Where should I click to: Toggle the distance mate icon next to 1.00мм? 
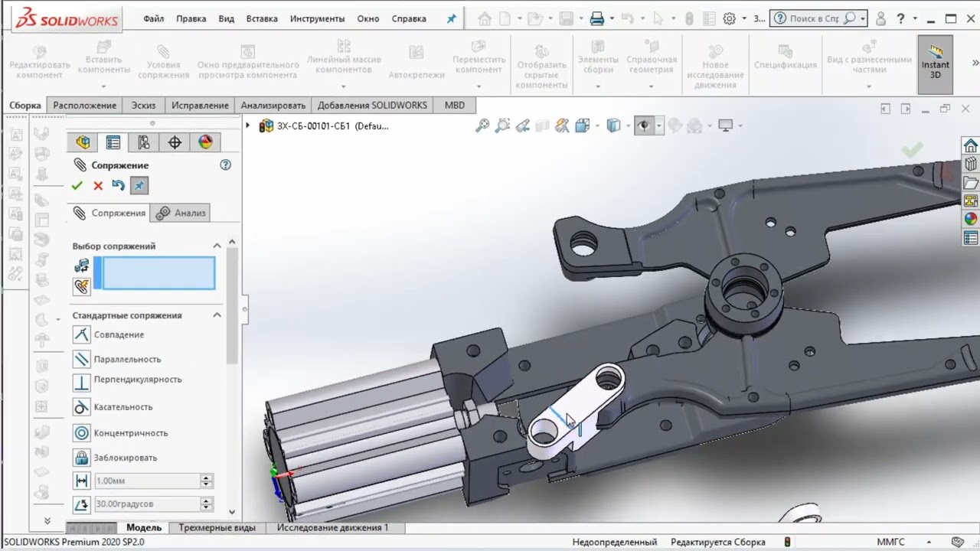(81, 481)
